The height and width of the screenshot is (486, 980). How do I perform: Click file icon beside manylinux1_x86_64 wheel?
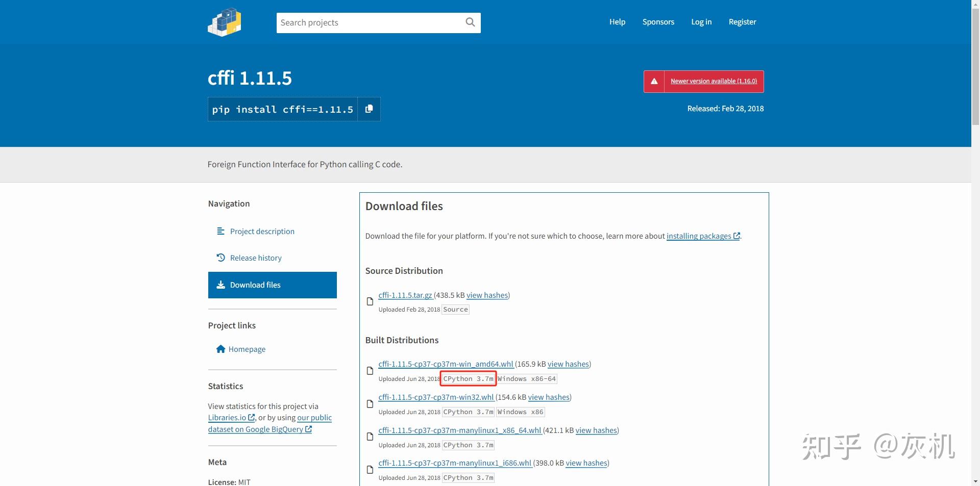(x=370, y=437)
